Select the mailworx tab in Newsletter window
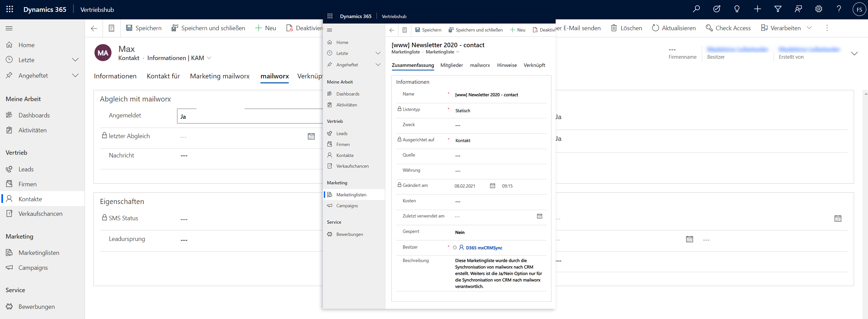 480,65
